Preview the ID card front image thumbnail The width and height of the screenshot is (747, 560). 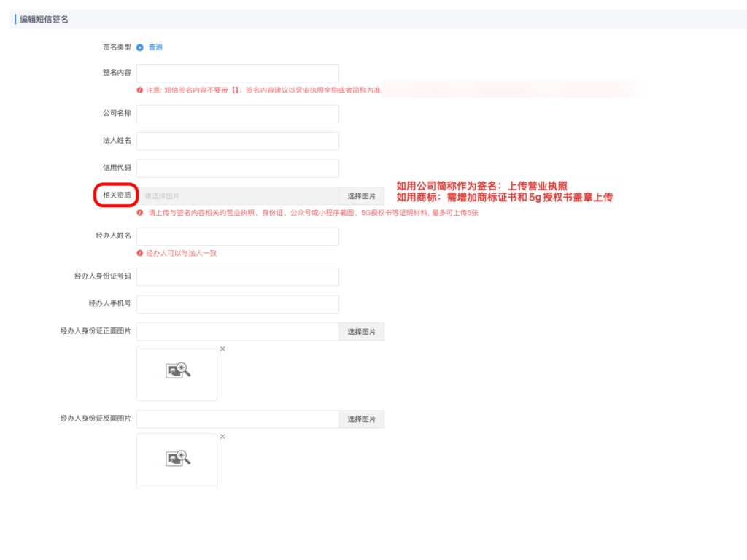(x=177, y=373)
